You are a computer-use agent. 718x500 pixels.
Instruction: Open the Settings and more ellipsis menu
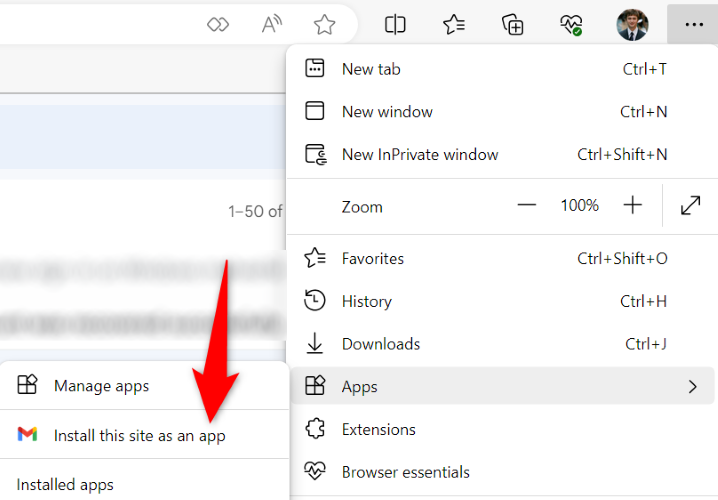(x=693, y=24)
